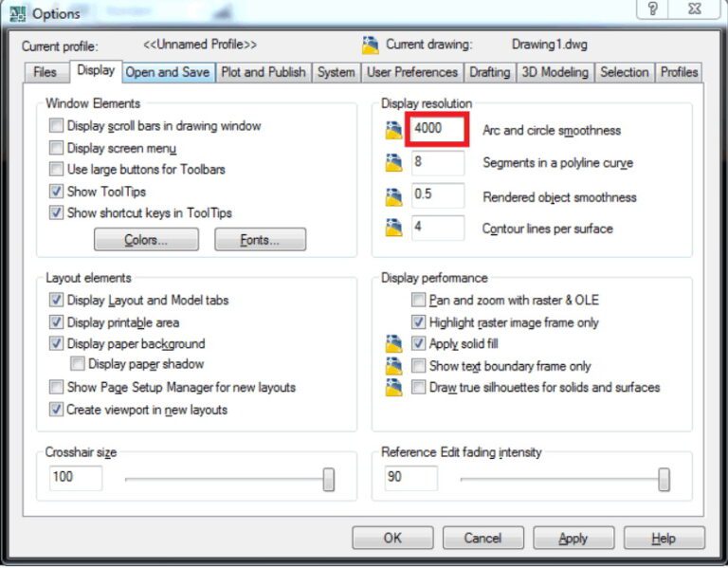The width and height of the screenshot is (728, 568).
Task: Click Contour lines per surface field showing 4
Action: 437,228
